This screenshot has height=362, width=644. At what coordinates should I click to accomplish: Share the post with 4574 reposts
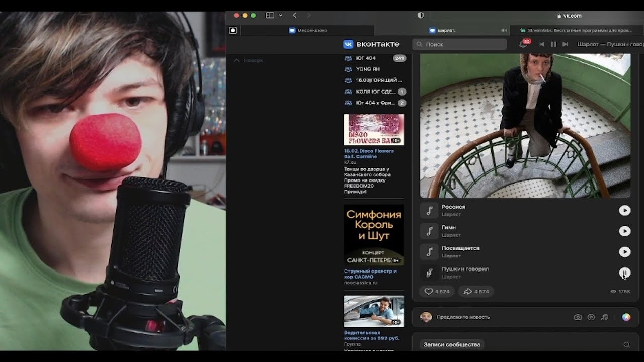pos(476,291)
